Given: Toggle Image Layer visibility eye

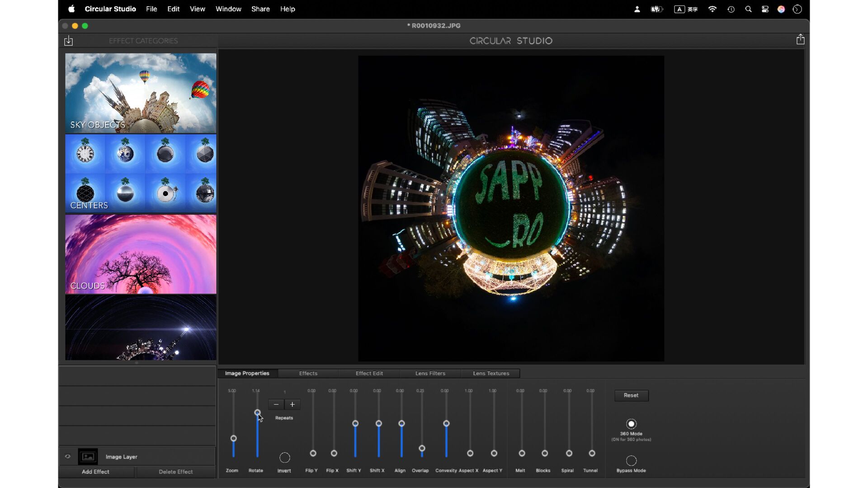Looking at the screenshot, I should pyautogui.click(x=68, y=456).
